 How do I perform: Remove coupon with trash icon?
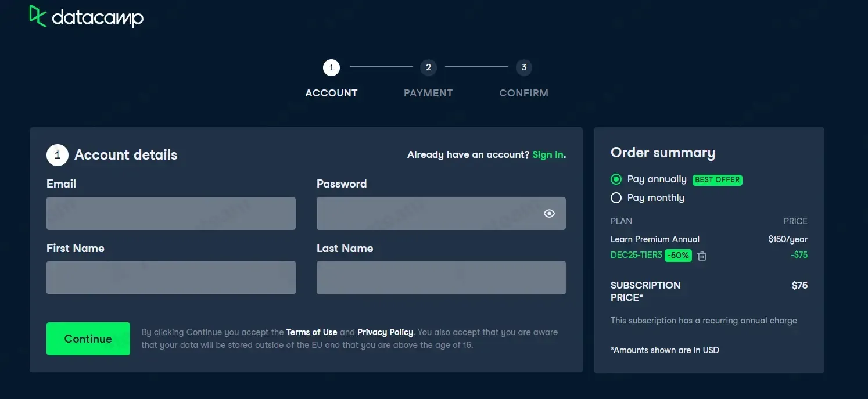click(x=702, y=256)
